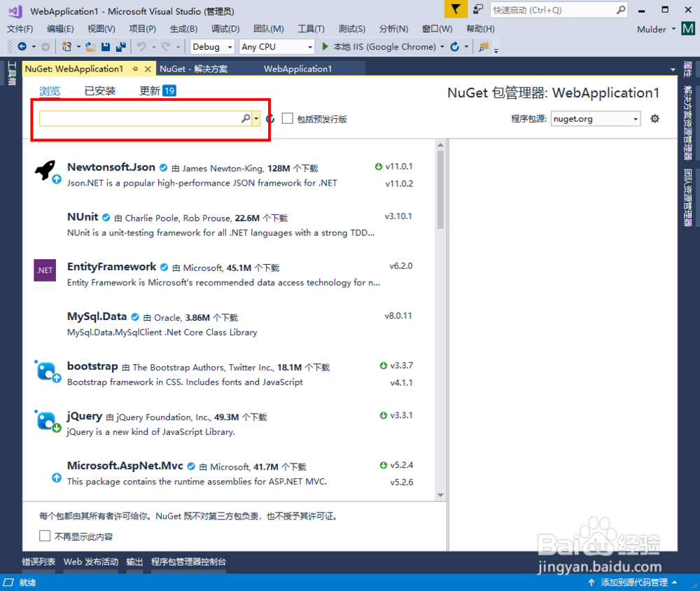
Task: Switch to the NuGet - 解决方案 document tab
Action: coord(193,69)
